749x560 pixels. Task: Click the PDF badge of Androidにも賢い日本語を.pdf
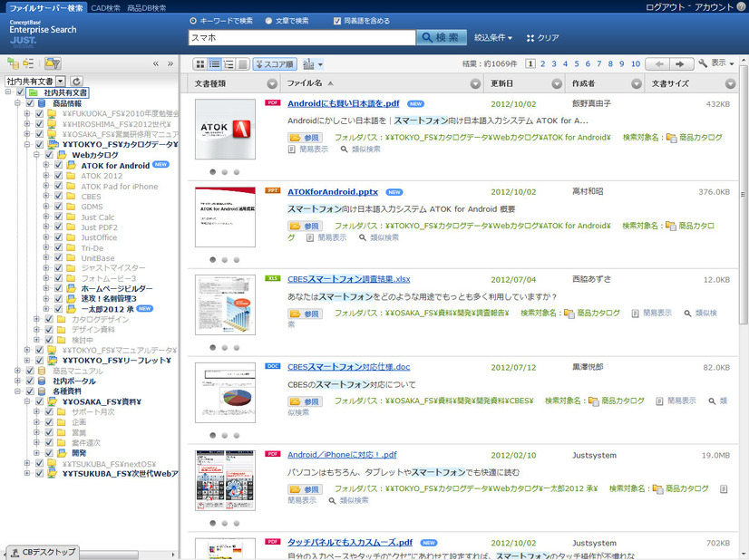273,102
